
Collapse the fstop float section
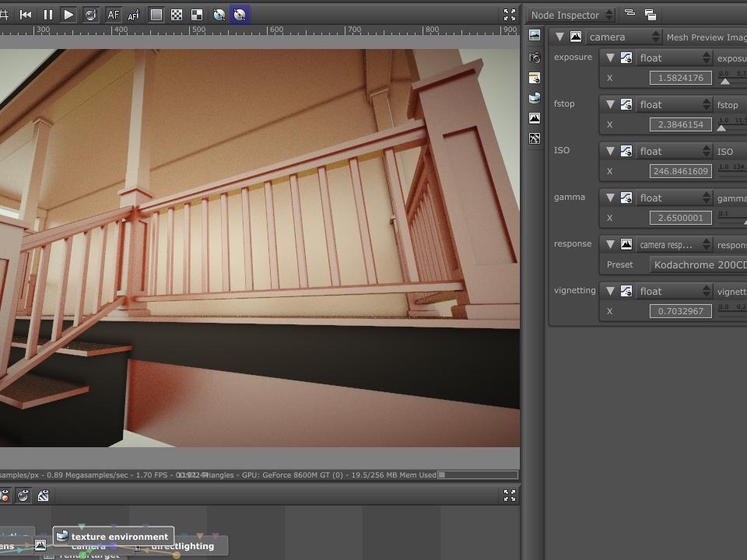610,104
